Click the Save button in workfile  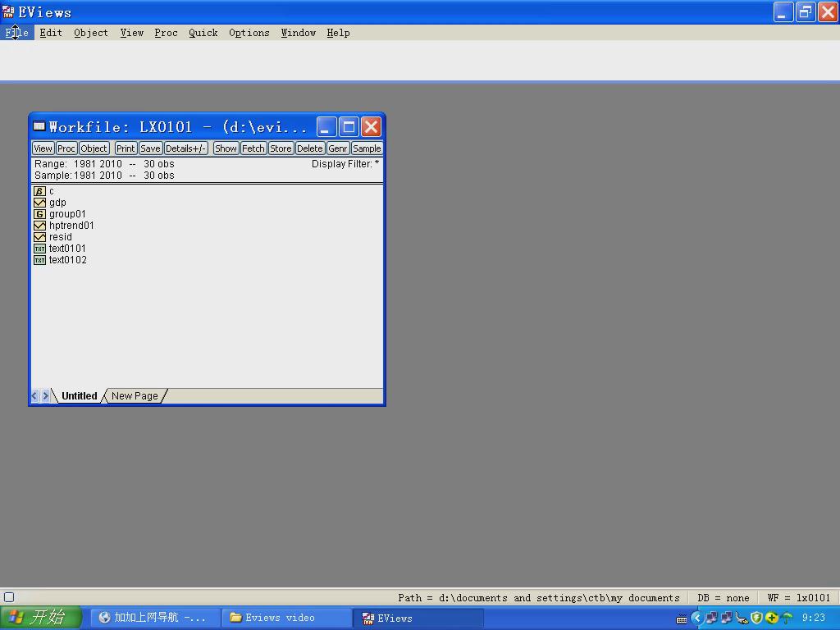pos(150,148)
